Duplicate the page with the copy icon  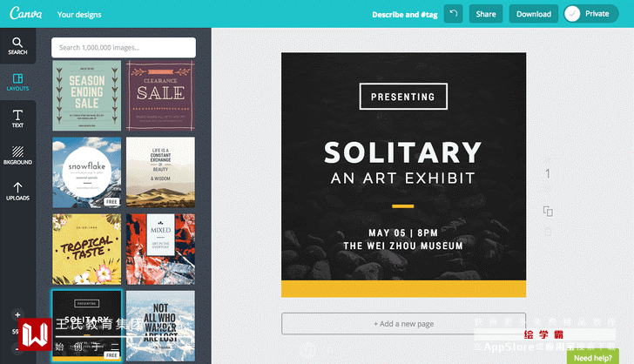548,212
